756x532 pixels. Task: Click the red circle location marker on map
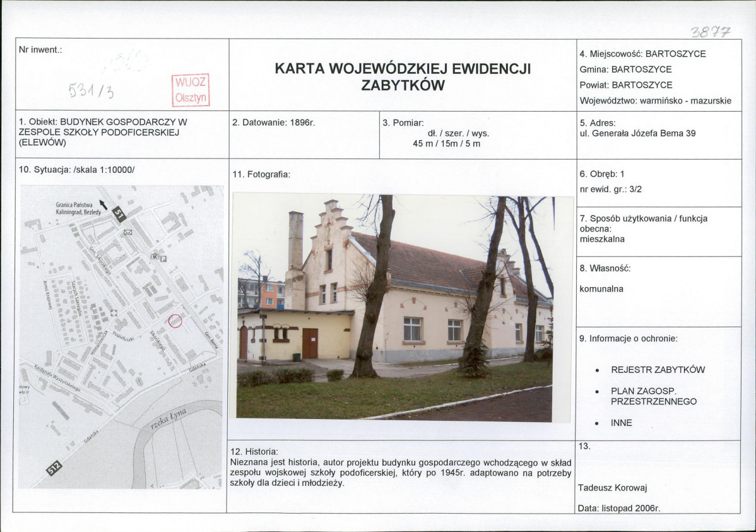point(175,321)
